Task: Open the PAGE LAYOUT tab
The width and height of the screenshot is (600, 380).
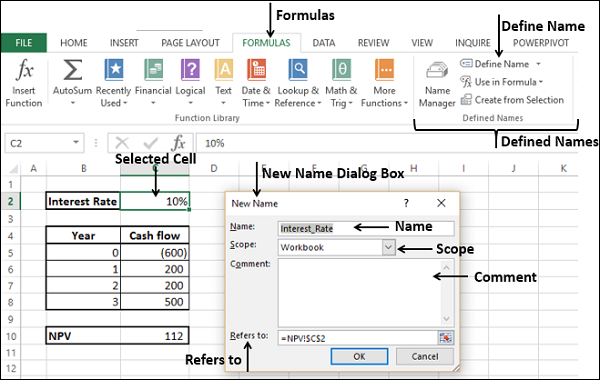Action: tap(190, 43)
